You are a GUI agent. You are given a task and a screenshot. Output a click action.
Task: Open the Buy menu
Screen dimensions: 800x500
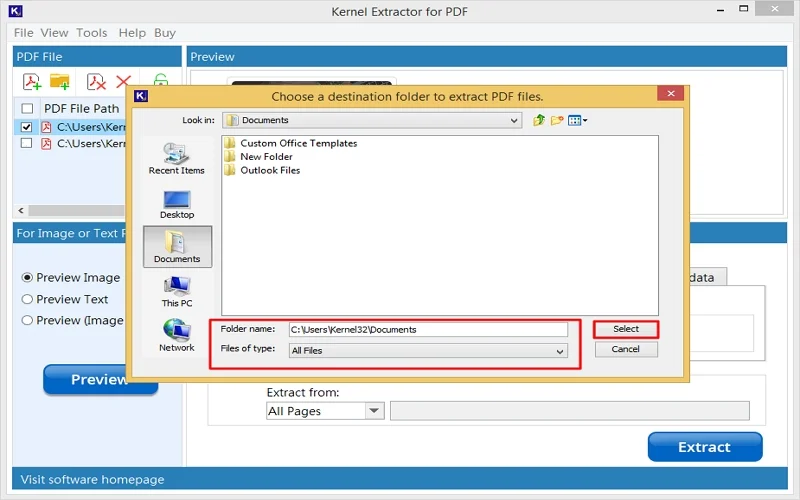(x=165, y=33)
